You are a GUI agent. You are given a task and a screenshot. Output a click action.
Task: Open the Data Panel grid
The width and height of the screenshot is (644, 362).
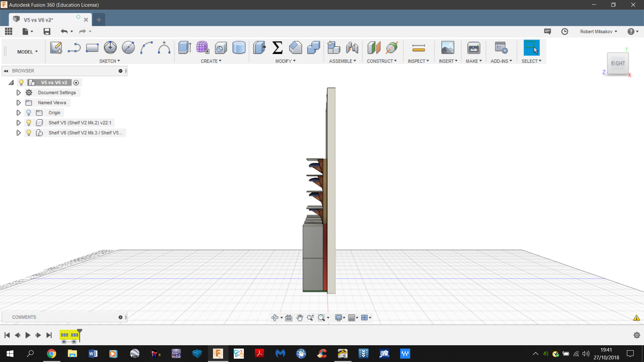(x=9, y=32)
